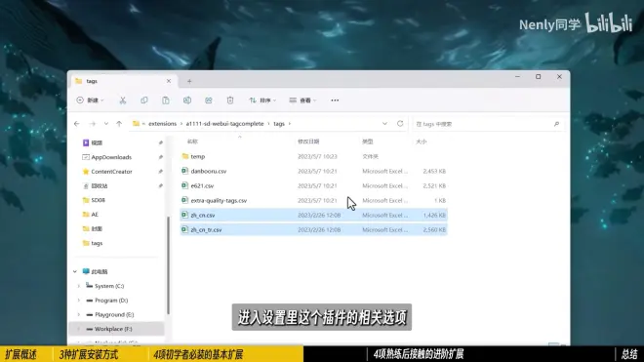Expand chevron after tags breadcrumb
The image size is (644, 362).
point(290,124)
